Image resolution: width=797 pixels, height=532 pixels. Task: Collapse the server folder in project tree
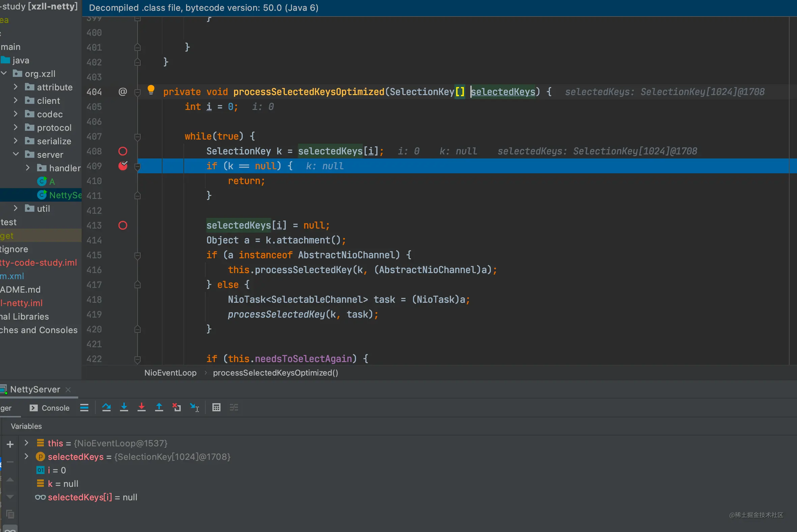[x=16, y=154]
